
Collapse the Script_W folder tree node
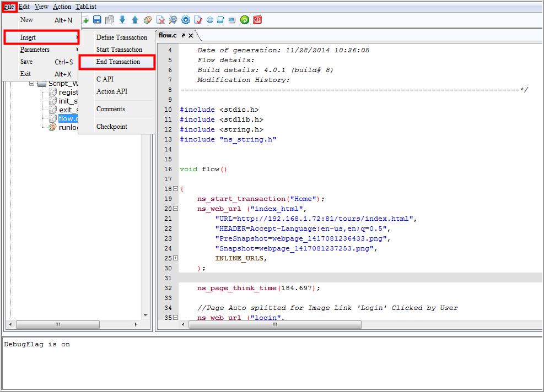(31, 84)
